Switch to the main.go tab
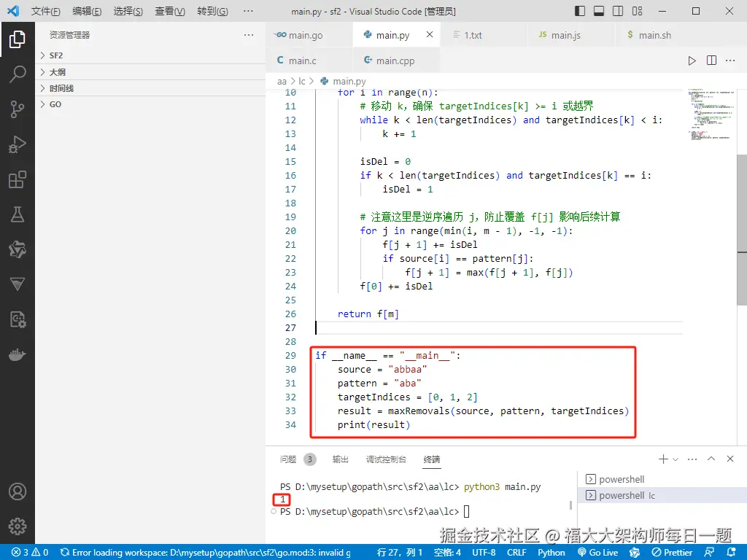747x560 pixels. point(309,35)
